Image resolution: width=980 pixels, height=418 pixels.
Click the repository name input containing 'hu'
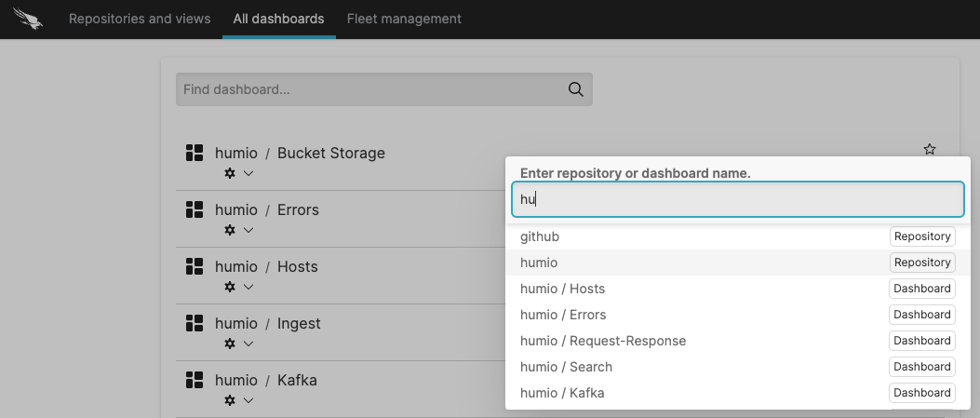[737, 199]
